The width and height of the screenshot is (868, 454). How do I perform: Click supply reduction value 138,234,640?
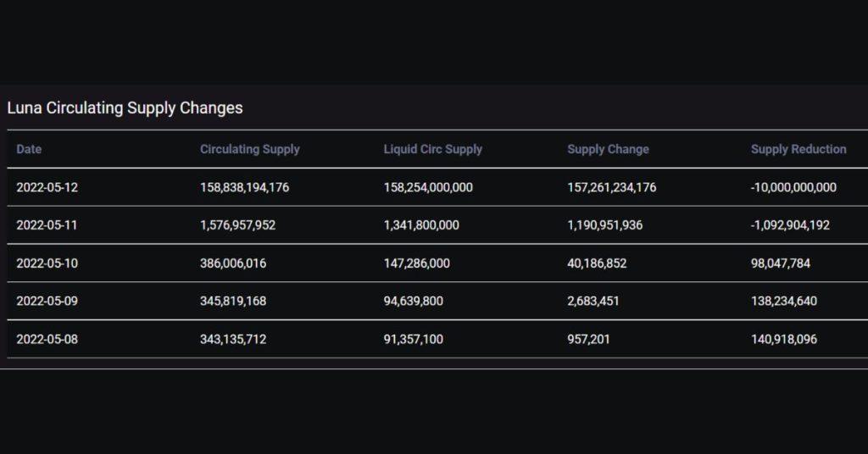[784, 301]
